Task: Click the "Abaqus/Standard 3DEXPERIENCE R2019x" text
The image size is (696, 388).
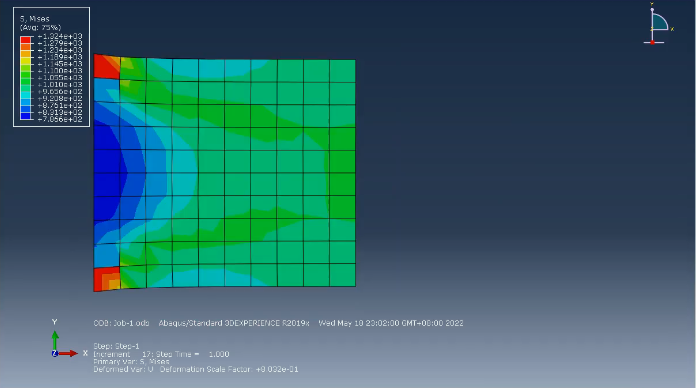Action: (234, 323)
